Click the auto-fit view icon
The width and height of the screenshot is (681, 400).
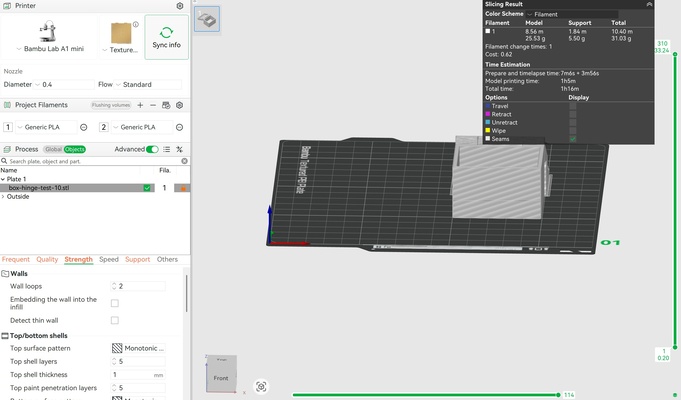261,386
